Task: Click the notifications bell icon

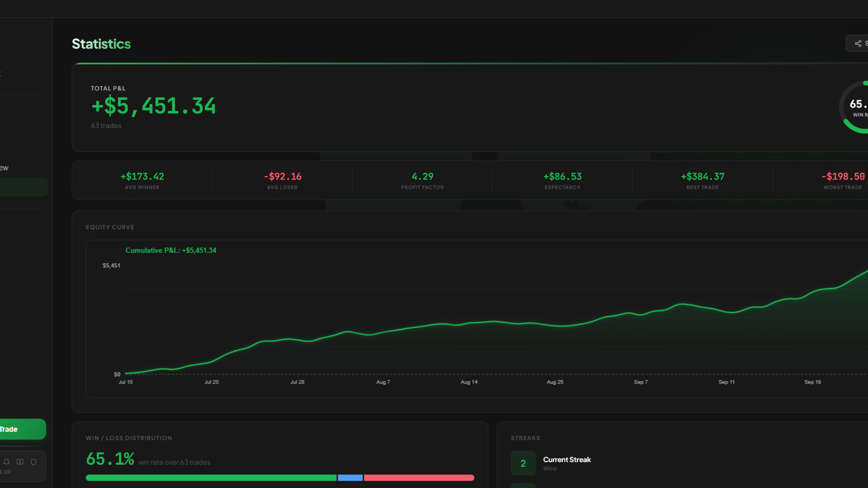Action: pos(6,462)
